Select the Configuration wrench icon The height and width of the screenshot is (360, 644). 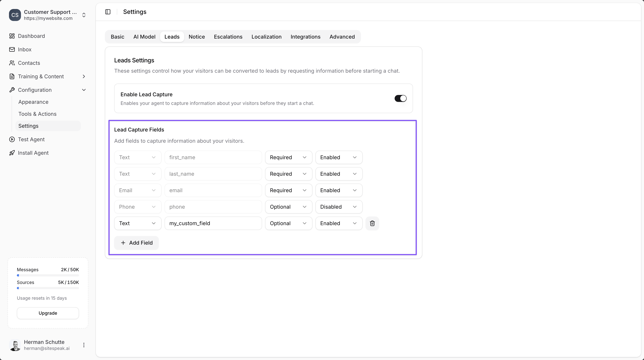tap(12, 90)
